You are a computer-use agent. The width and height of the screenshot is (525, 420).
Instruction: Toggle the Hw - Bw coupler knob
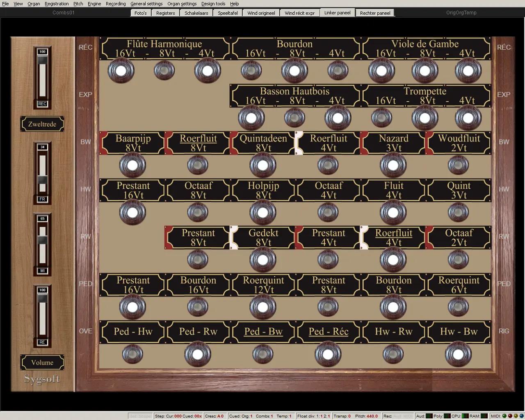coord(458,354)
